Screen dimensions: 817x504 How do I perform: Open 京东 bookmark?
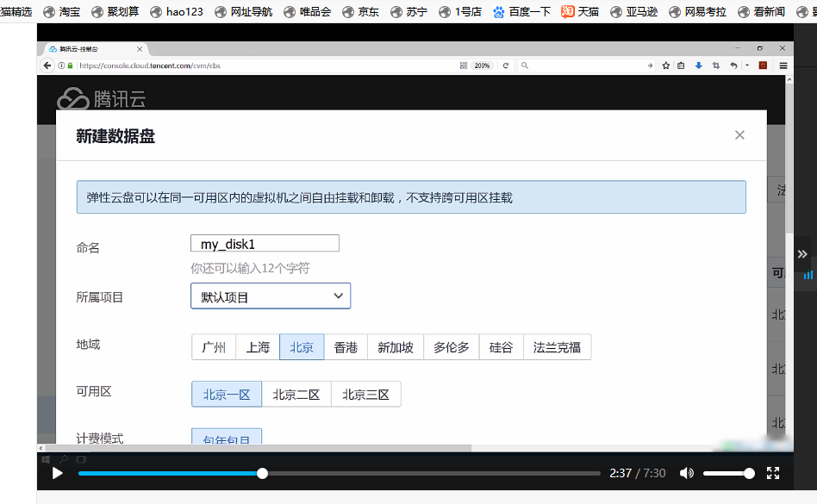point(360,11)
